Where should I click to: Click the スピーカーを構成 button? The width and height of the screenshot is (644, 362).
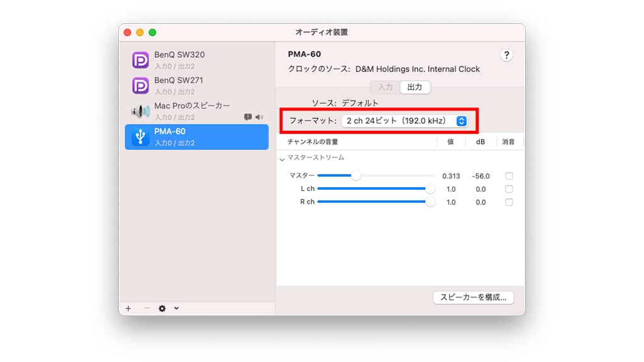click(x=473, y=297)
